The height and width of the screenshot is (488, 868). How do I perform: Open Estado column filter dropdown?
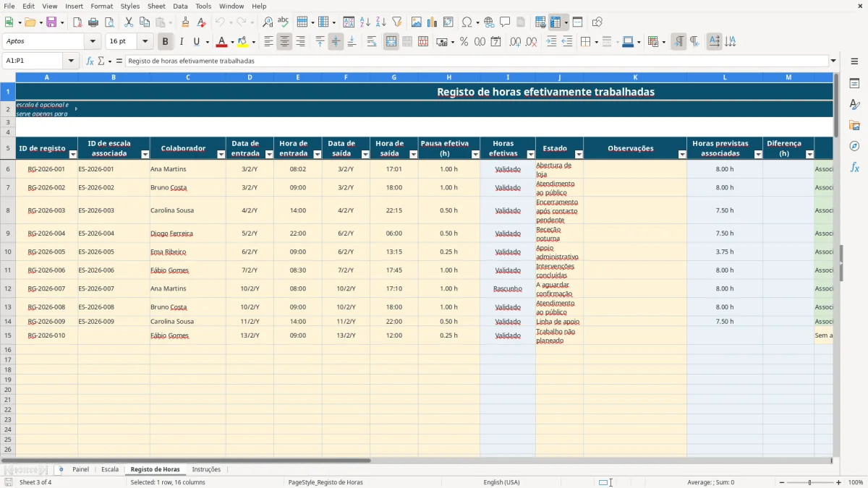[578, 154]
